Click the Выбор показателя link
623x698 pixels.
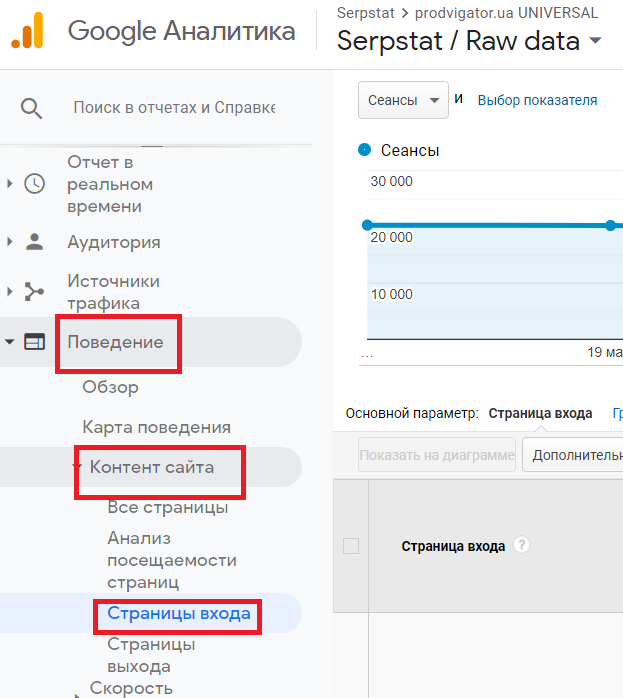pos(537,100)
